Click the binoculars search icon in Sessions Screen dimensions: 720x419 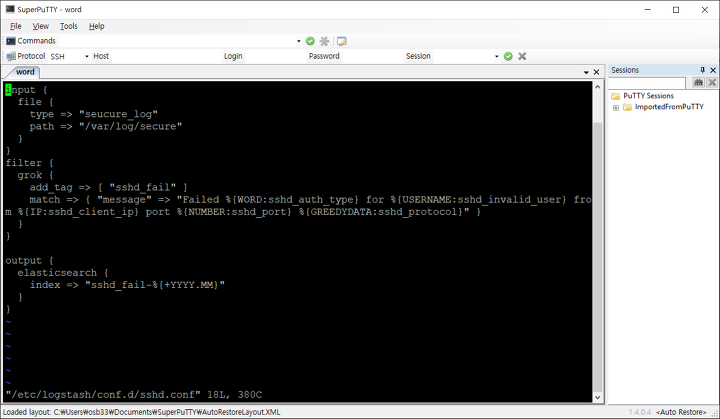(x=698, y=82)
